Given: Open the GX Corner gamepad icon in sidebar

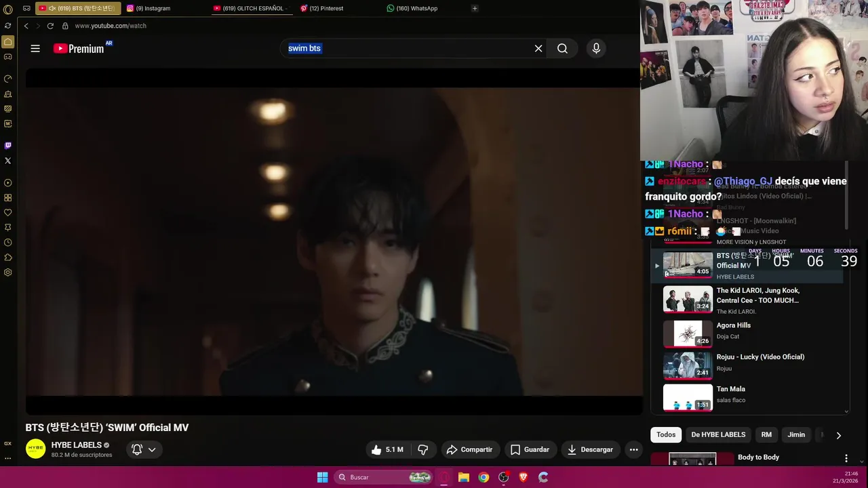Looking at the screenshot, I should [x=8, y=57].
